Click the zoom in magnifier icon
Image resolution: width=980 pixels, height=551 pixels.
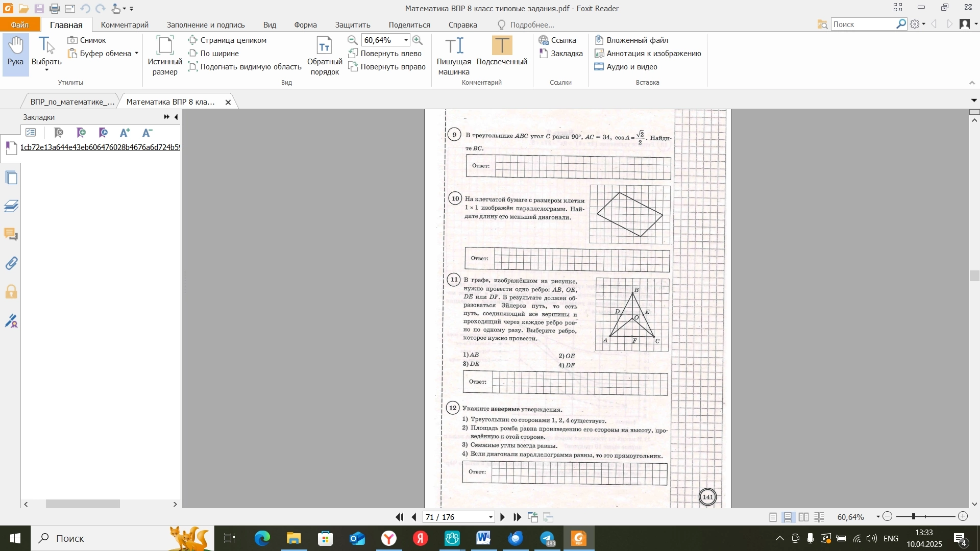418,40
